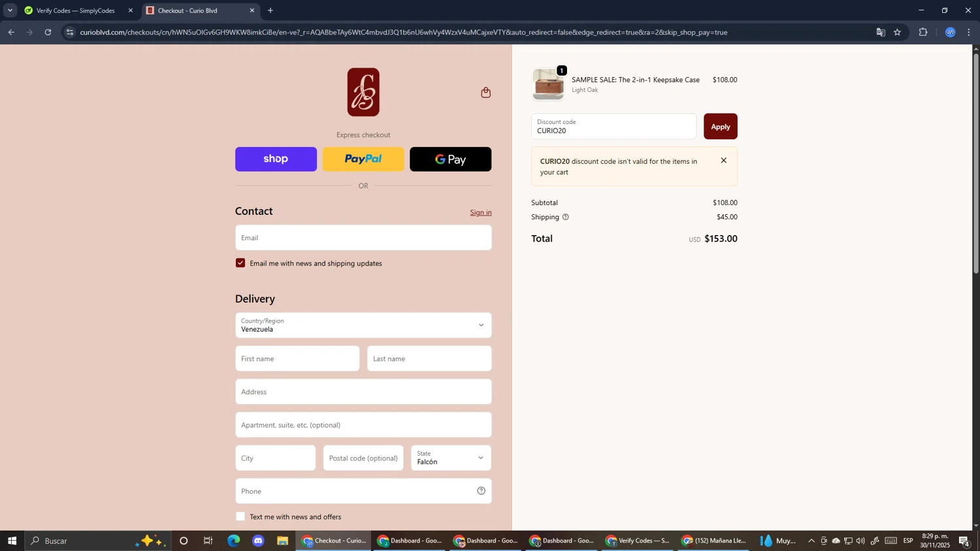Click the SAMPLE SALE product title text
Screen dimensions: 980x551
click(x=635, y=80)
